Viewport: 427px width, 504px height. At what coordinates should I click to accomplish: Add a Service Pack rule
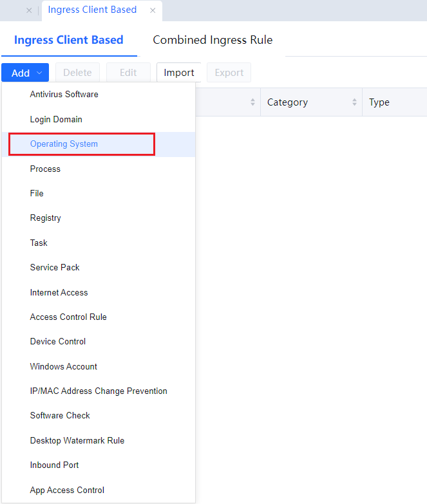(x=55, y=268)
